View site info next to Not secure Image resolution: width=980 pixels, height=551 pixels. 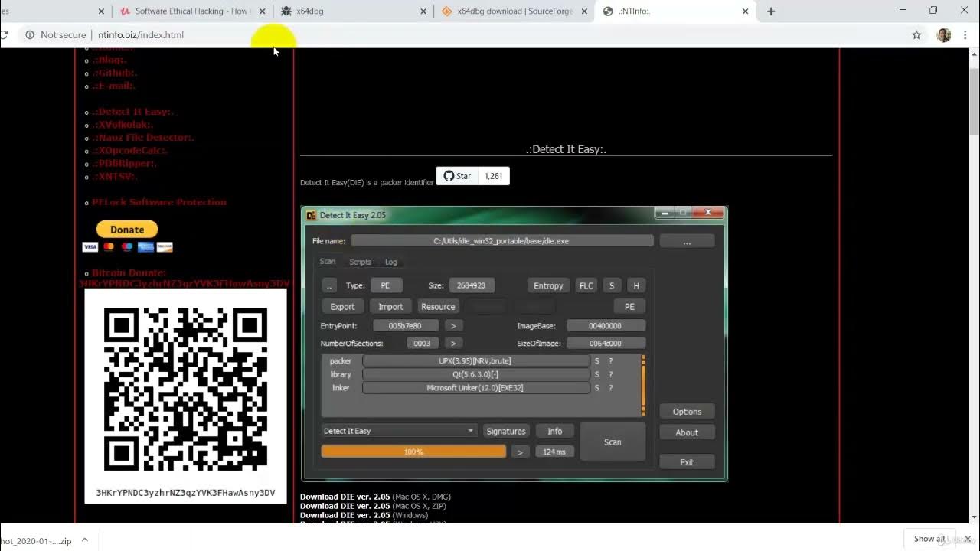30,34
